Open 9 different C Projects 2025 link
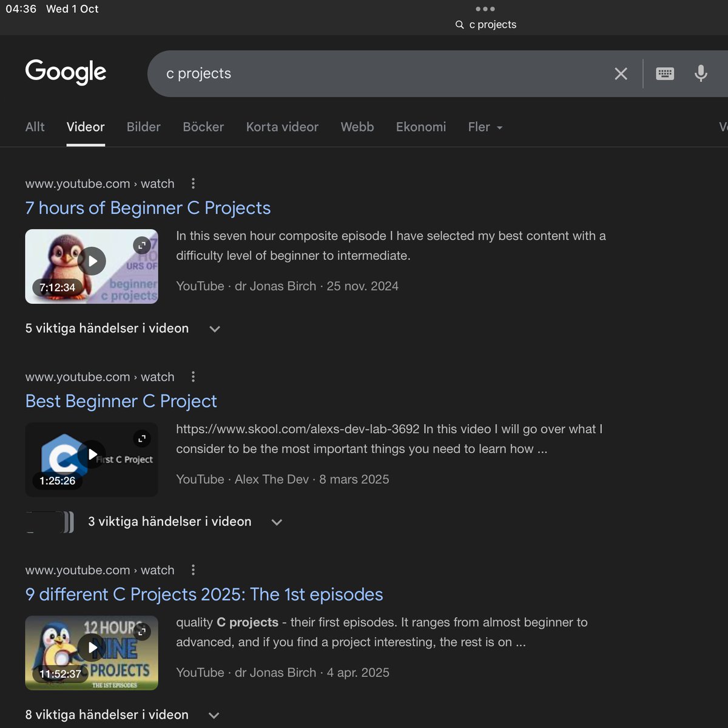This screenshot has height=728, width=728. point(204,595)
